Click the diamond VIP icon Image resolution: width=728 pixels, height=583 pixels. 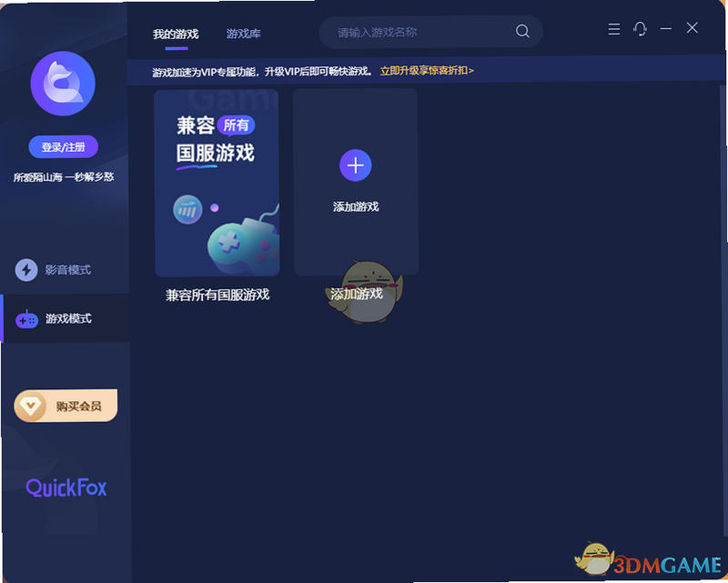[x=31, y=407]
